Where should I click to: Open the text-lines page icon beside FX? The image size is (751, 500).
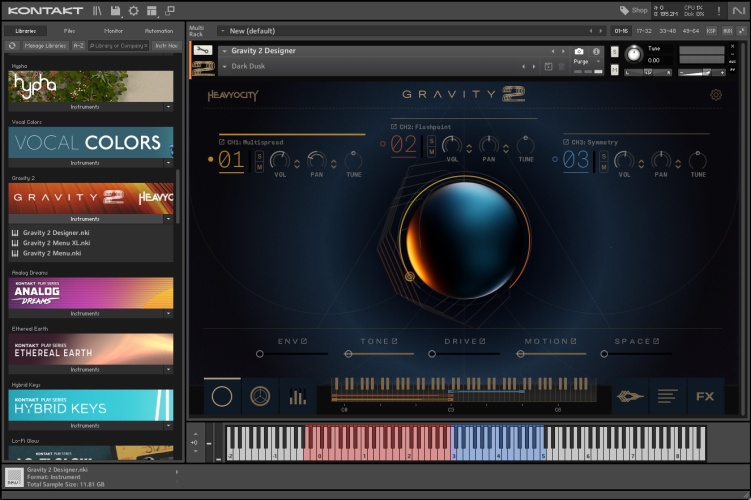coord(667,397)
